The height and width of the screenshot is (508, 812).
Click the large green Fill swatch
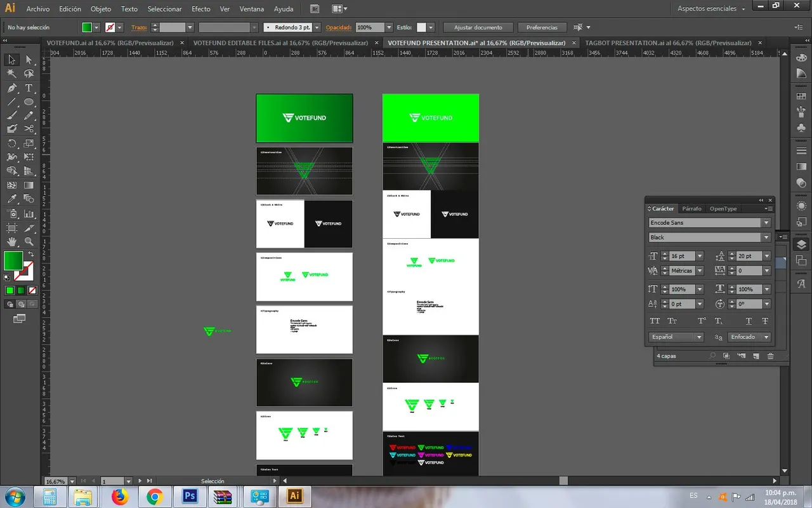(13, 260)
